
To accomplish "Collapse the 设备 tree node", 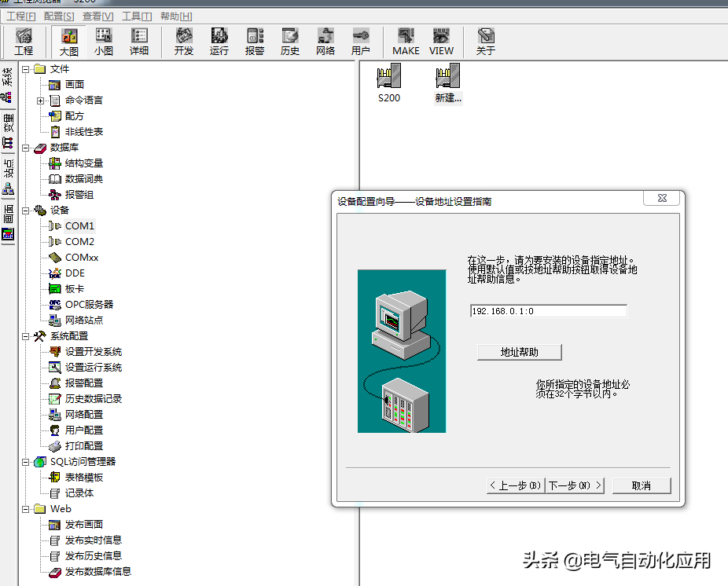I will (25, 211).
